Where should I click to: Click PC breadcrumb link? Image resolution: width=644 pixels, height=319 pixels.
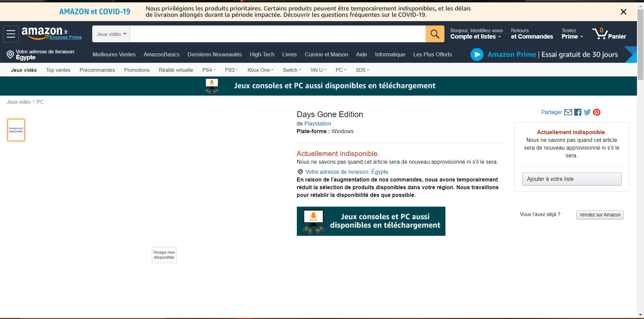[40, 102]
